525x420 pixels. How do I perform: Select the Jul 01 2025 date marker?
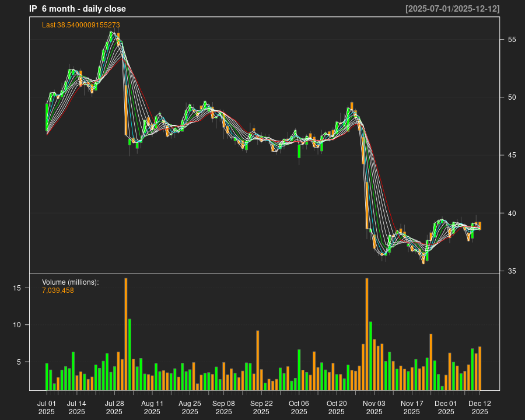pos(47,407)
